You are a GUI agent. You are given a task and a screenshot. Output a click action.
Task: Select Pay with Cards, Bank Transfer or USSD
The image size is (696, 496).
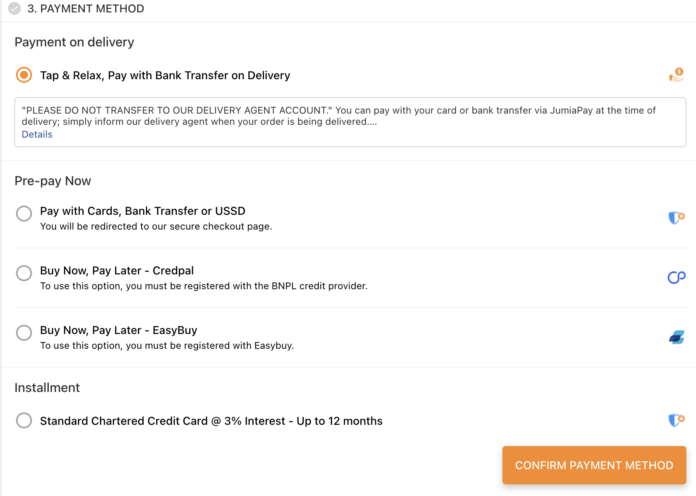click(24, 214)
